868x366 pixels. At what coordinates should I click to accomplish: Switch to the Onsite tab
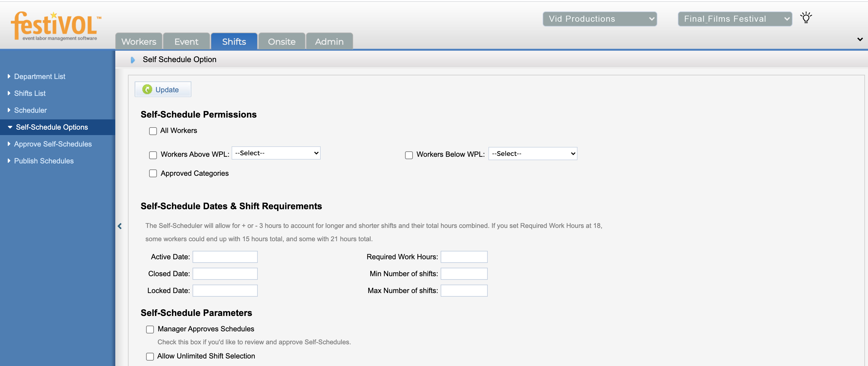[281, 42]
